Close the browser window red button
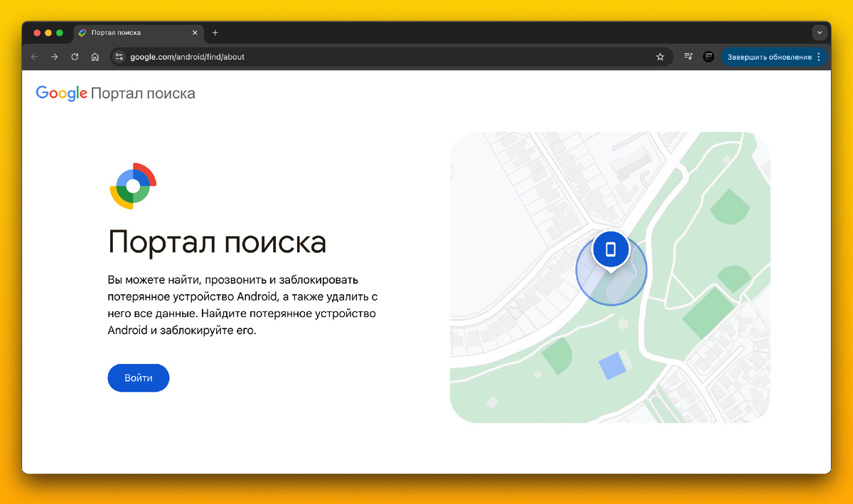The width and height of the screenshot is (853, 504). [37, 33]
